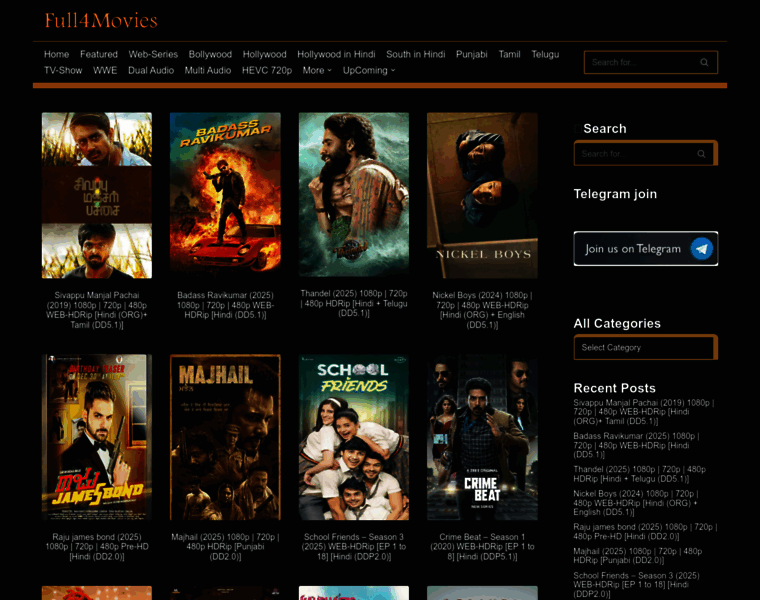The height and width of the screenshot is (600, 760).
Task: Open Raju james bond title link under poster
Action: [96, 547]
